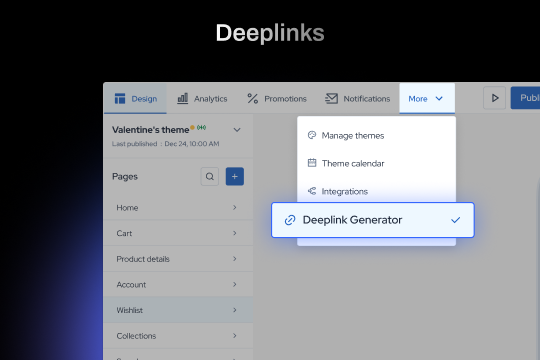Select Deeplink Generator option
Screen dimensions: 540x360
[373, 220]
